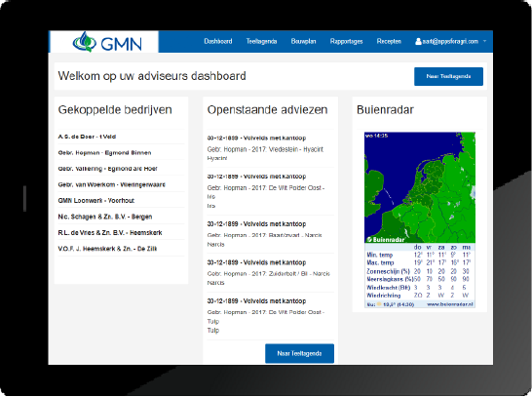This screenshot has width=532, height=397.
Task: Open Gebr. Hopman - Egmond Binnen
Action: pyautogui.click(x=104, y=153)
